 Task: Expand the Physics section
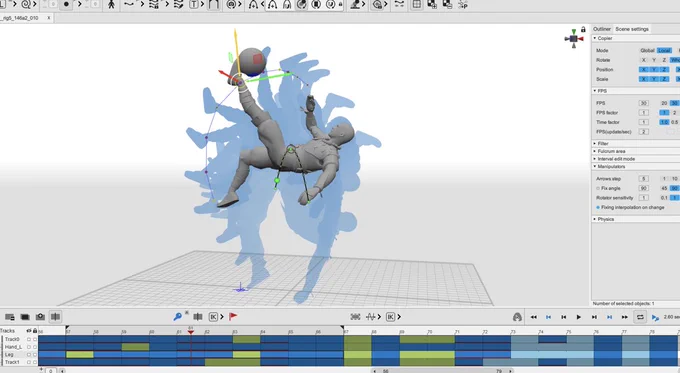pyautogui.click(x=595, y=219)
